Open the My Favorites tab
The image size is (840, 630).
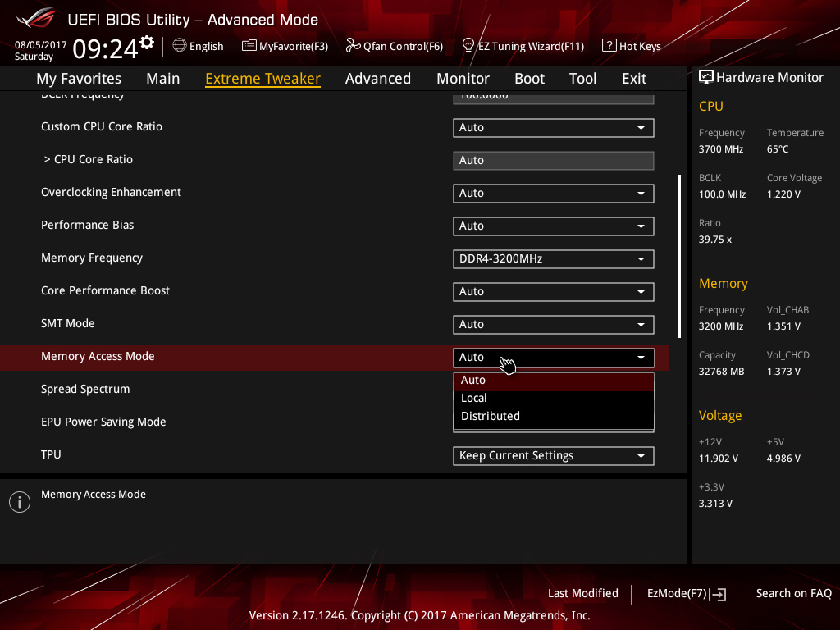79,79
